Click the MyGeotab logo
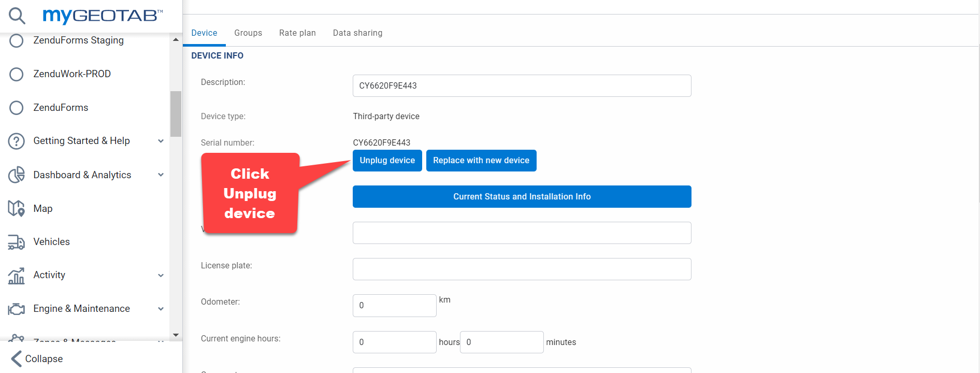Image resolution: width=980 pixels, height=373 pixels. coord(103,16)
